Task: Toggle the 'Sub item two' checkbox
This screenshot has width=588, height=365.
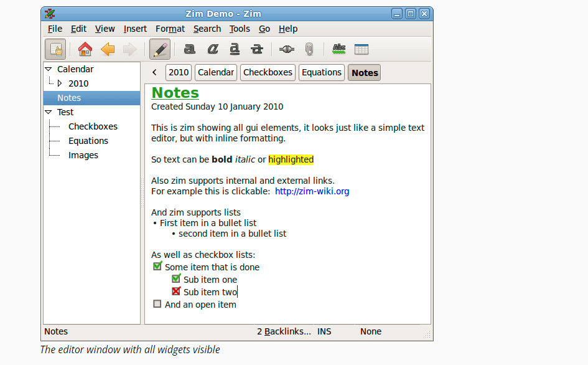Action: coord(176,292)
